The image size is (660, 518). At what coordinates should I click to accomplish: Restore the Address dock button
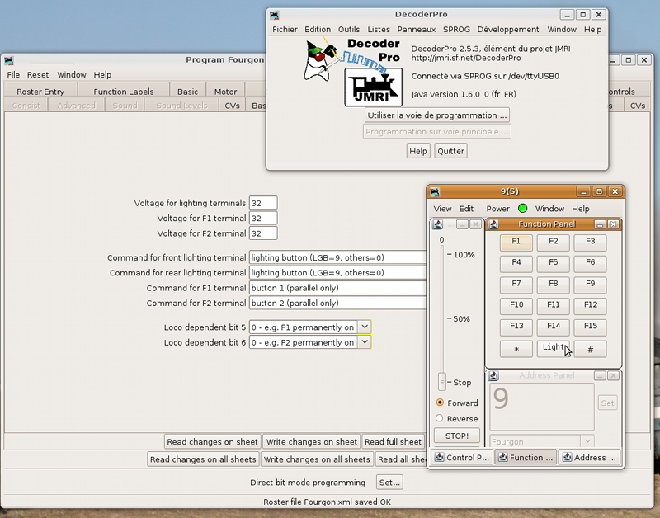[590, 457]
